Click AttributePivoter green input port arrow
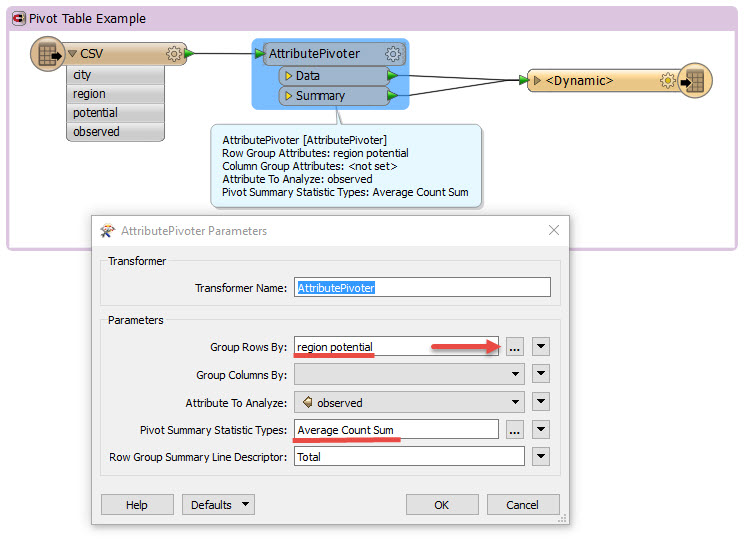 pyautogui.click(x=259, y=54)
